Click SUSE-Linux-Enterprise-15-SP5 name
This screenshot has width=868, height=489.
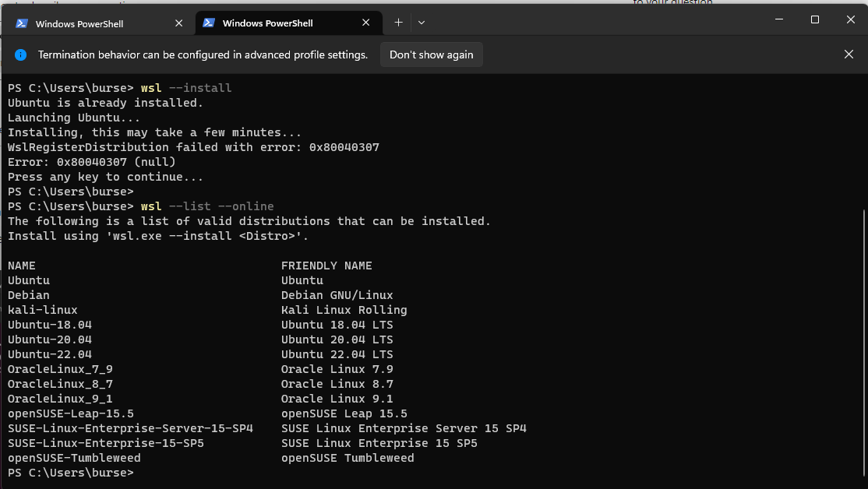(106, 443)
